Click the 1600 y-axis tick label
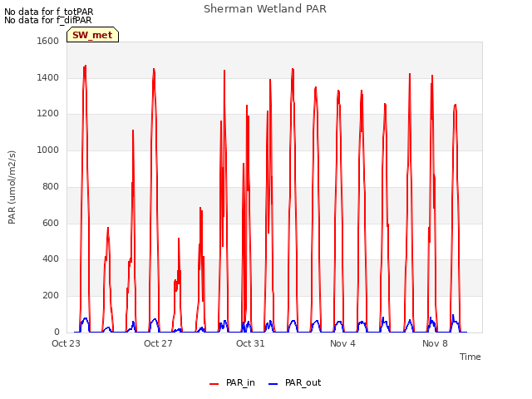The height and width of the screenshot is (399, 532). coord(48,41)
